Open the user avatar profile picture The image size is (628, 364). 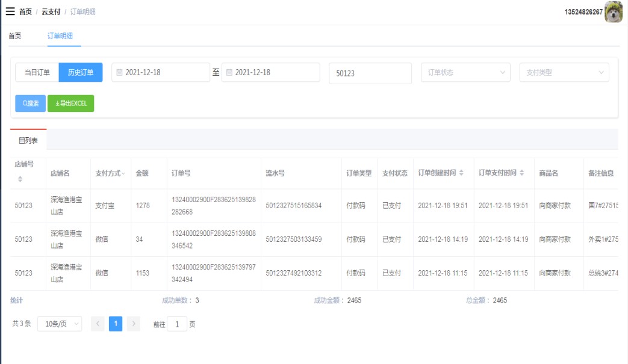click(x=613, y=12)
